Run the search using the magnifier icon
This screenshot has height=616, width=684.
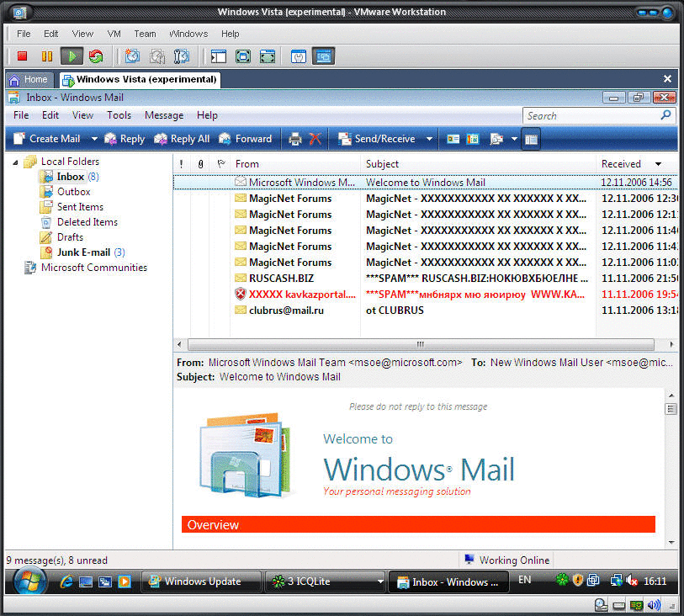[666, 115]
